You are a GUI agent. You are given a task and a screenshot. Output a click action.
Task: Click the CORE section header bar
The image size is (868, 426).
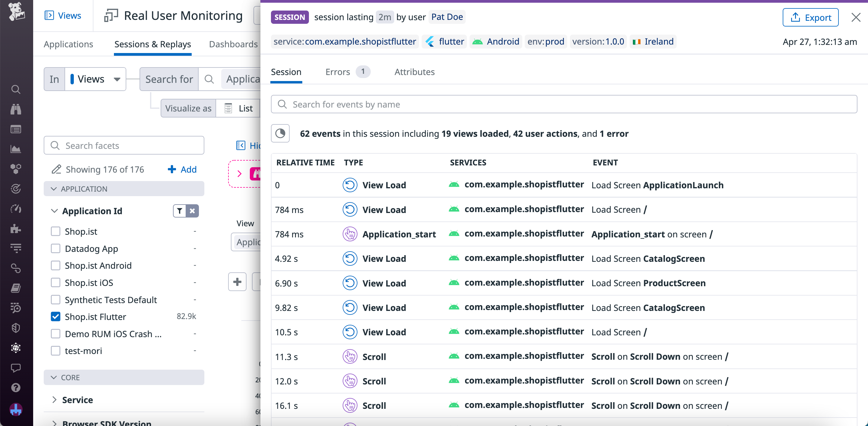pyautogui.click(x=124, y=377)
